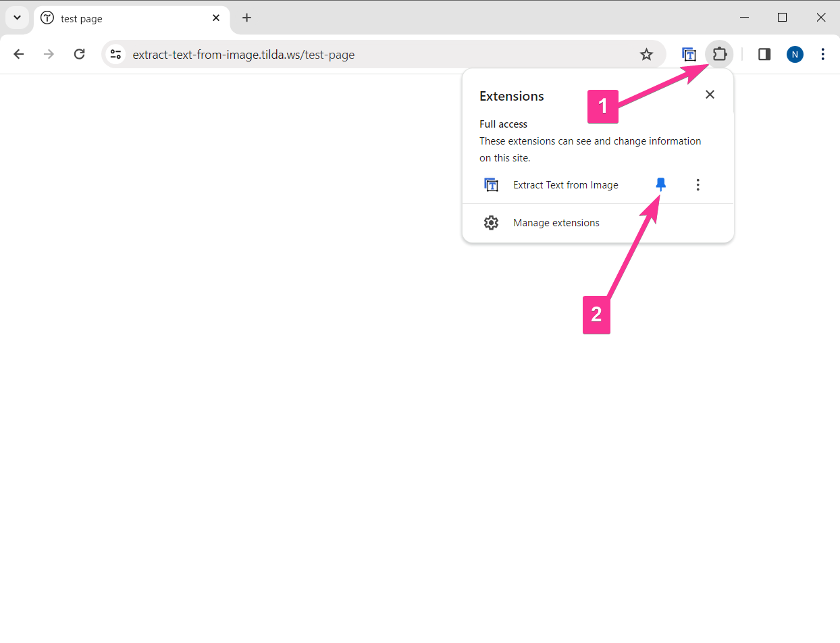Open the Chrome three-dot main menu
Image resolution: width=840 pixels, height=643 pixels.
pyautogui.click(x=822, y=55)
